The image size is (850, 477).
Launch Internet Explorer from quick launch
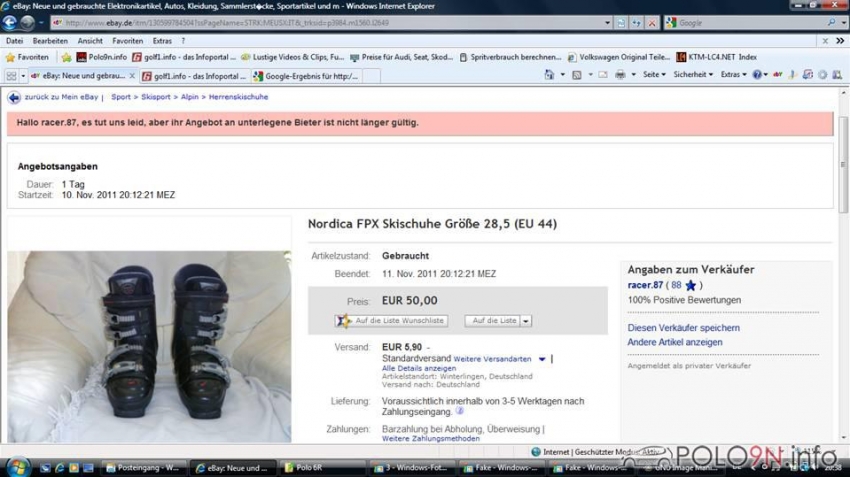(x=60, y=467)
